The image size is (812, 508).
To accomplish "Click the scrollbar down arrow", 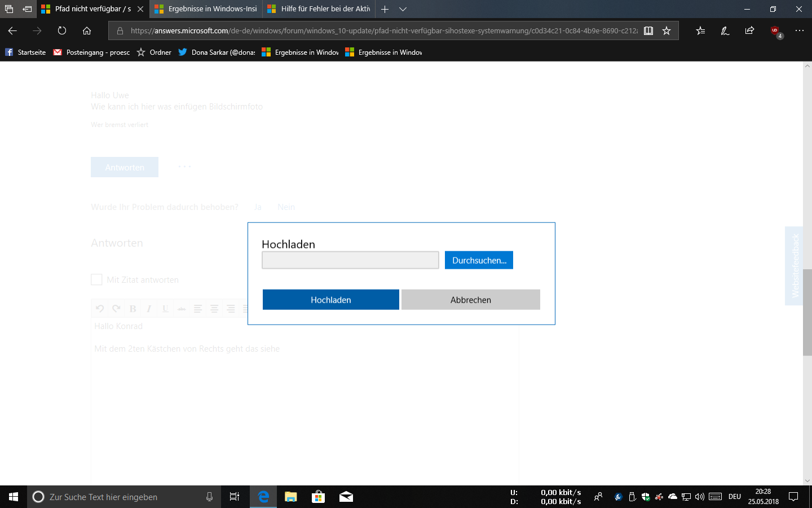I will 807,481.
